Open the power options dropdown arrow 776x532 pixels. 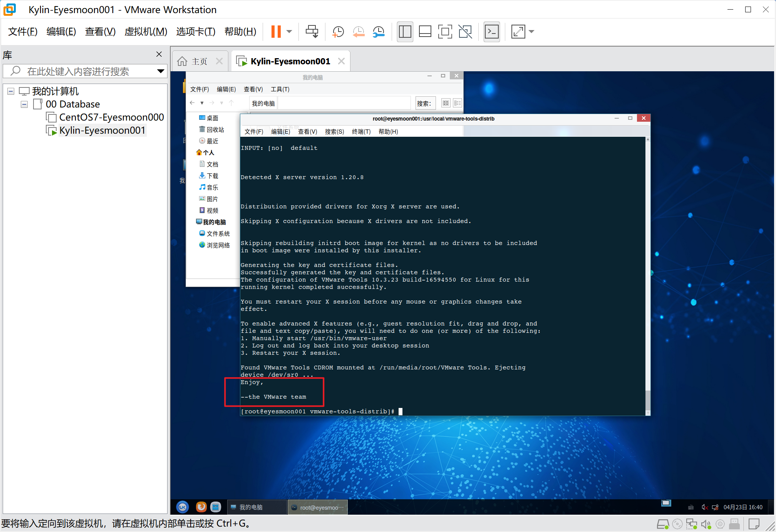click(290, 32)
